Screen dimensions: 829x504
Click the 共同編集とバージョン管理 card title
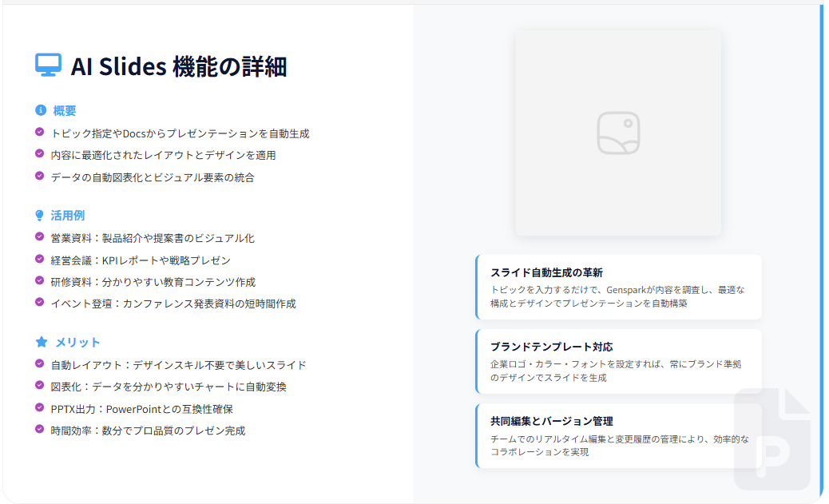pos(552,421)
